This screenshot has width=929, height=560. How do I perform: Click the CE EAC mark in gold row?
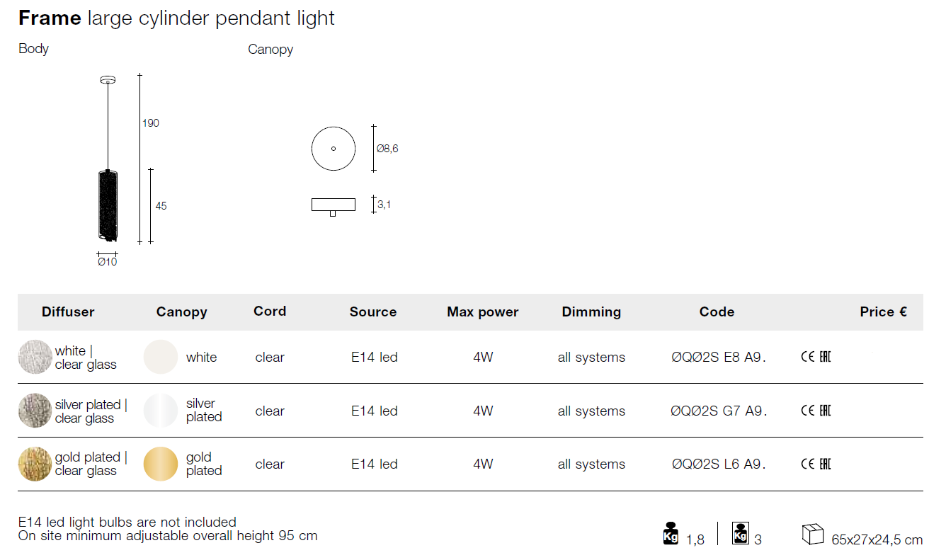(815, 464)
